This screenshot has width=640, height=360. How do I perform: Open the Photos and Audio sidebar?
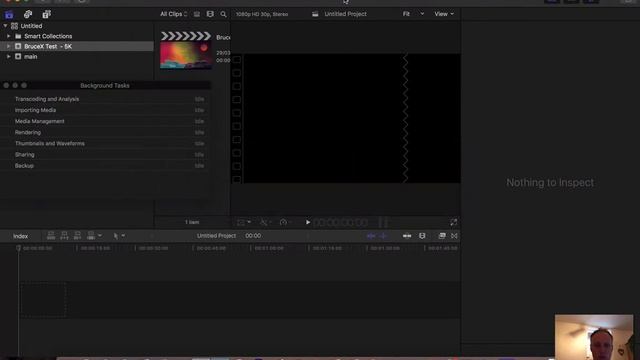pyautogui.click(x=28, y=14)
